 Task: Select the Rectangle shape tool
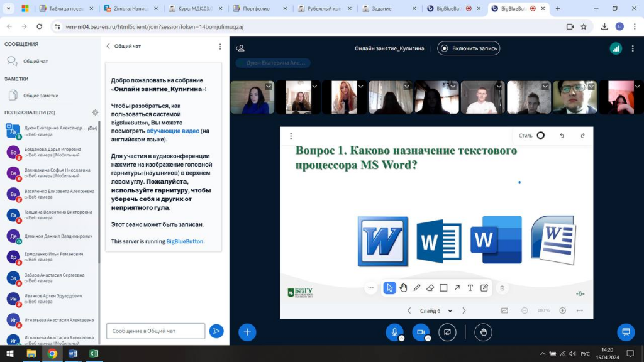tap(443, 288)
